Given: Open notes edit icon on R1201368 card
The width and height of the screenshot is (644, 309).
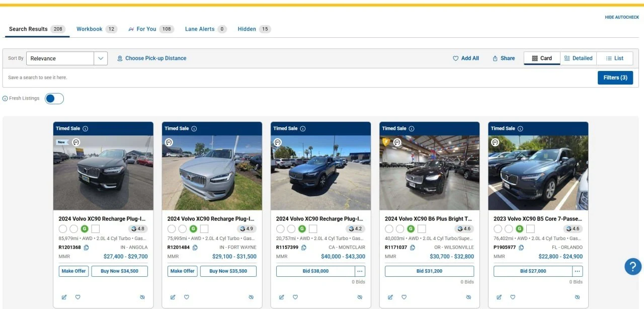Looking at the screenshot, I should coord(64,297).
